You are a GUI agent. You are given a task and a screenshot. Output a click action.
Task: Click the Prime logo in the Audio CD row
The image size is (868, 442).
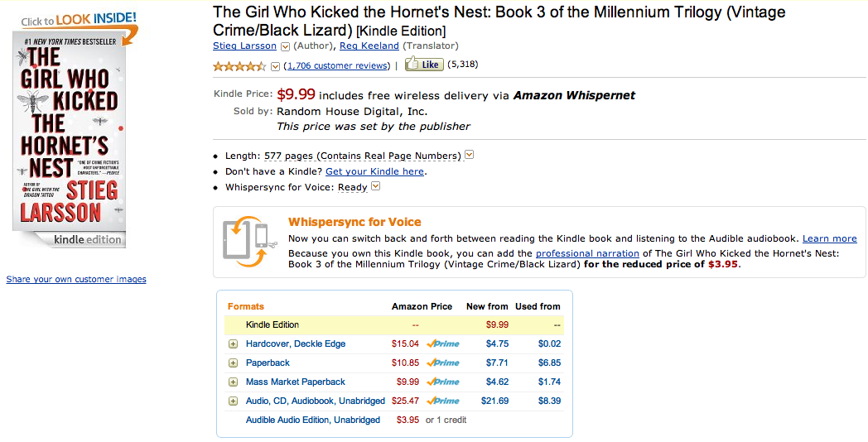point(443,401)
